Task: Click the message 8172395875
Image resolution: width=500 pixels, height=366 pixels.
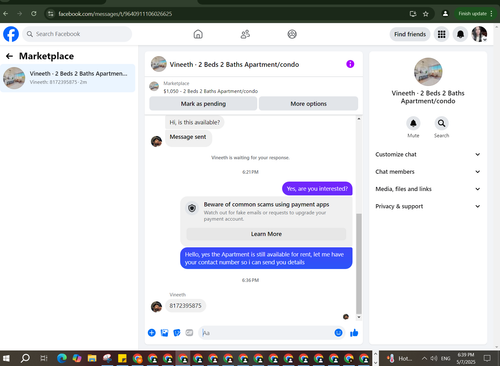Action: (185, 306)
